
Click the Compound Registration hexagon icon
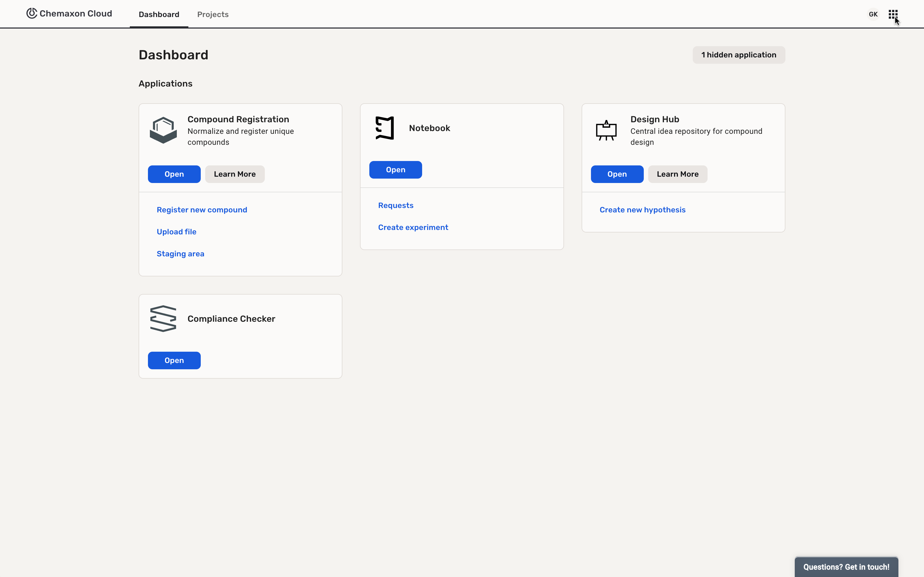[x=162, y=130]
